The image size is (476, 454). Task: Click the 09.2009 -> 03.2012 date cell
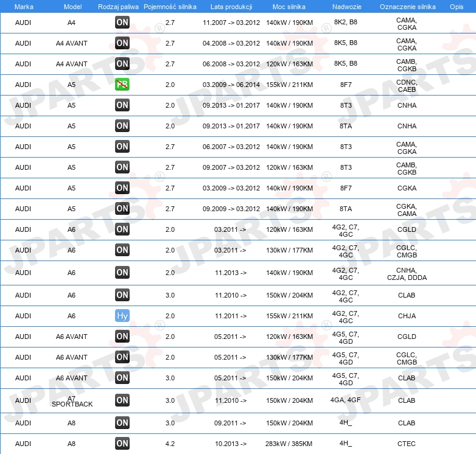point(231,209)
